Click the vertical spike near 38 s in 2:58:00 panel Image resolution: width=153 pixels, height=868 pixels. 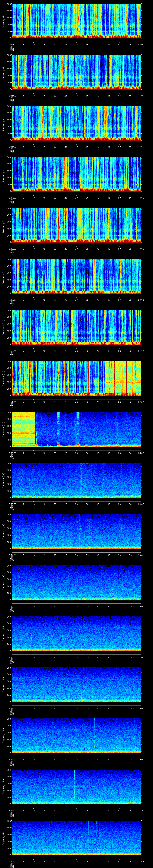point(94,733)
